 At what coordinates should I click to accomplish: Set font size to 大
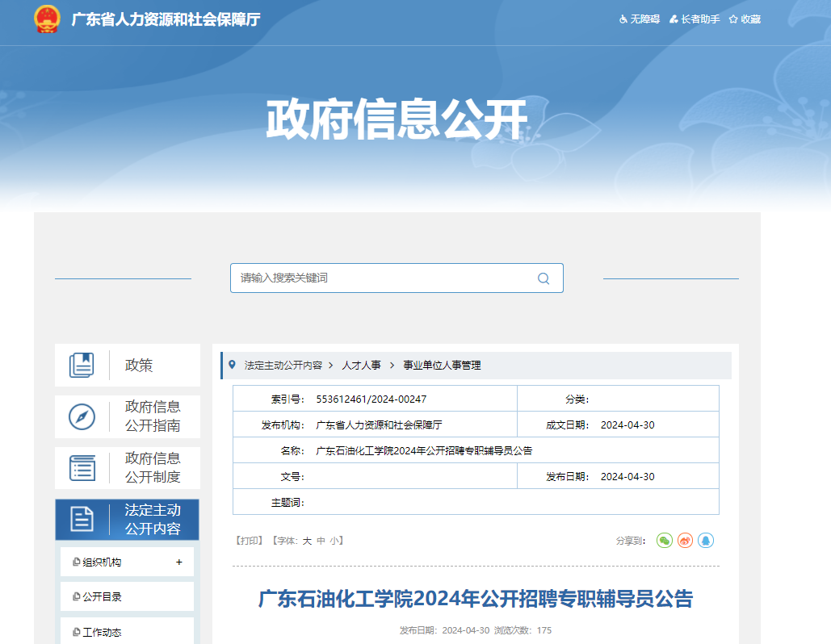pyautogui.click(x=307, y=542)
